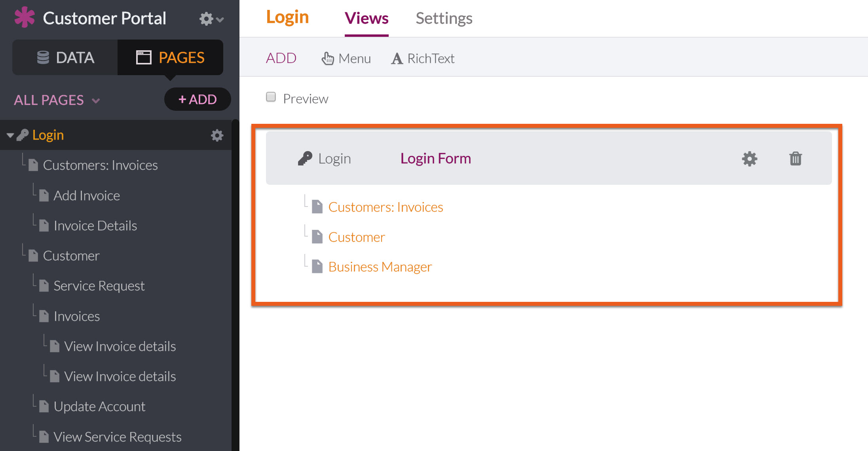Click the Customer Portal app title
This screenshot has height=451, width=868.
coord(104,18)
